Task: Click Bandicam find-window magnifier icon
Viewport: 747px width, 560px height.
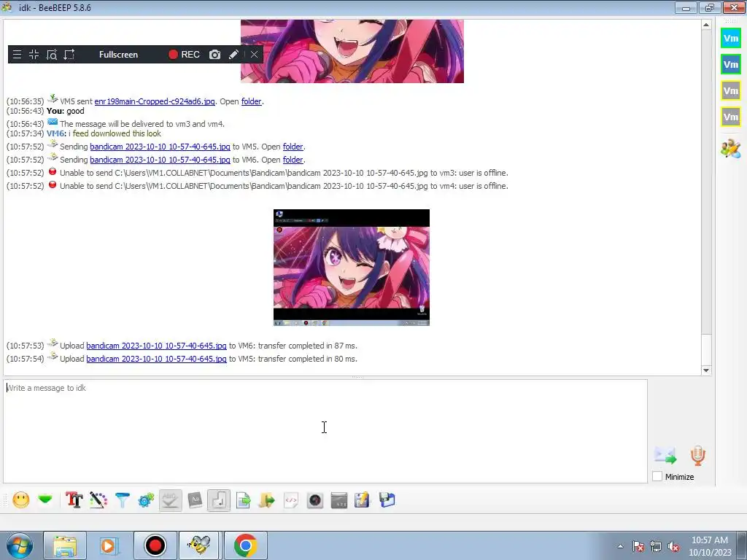Action: [52, 54]
